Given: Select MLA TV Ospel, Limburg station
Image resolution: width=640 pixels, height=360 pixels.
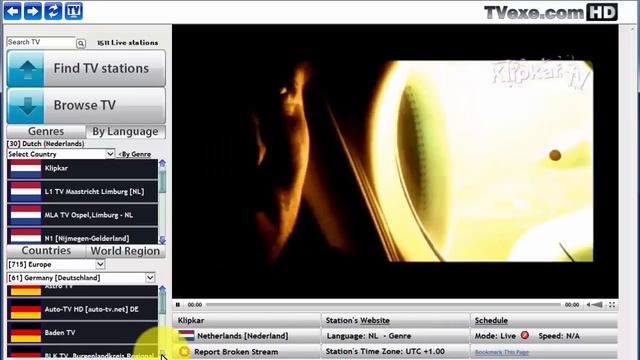Looking at the screenshot, I should click(82, 215).
